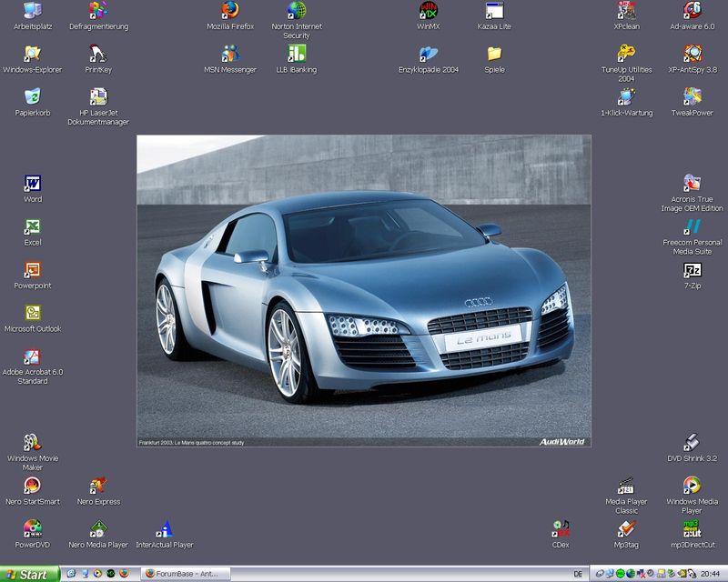Switch to ForumBase Firefox taskbar window

point(186,574)
